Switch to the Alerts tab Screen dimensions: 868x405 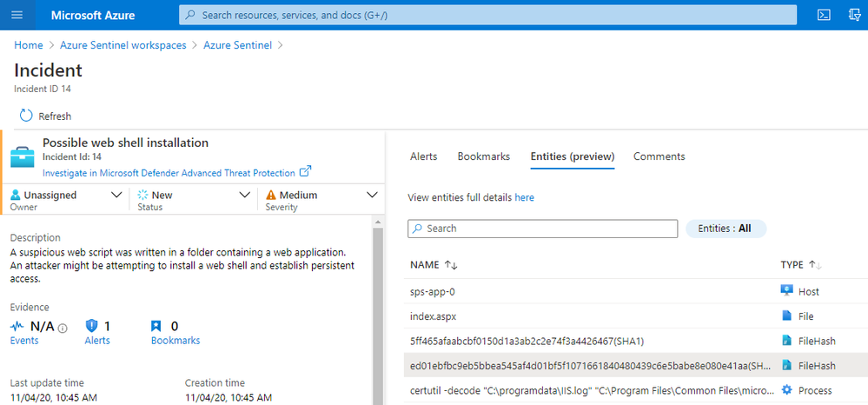point(423,156)
